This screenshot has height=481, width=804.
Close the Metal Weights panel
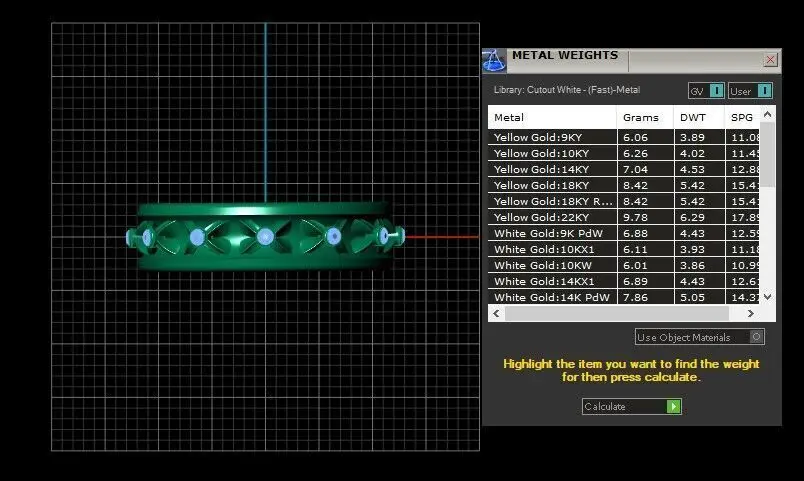click(x=770, y=60)
